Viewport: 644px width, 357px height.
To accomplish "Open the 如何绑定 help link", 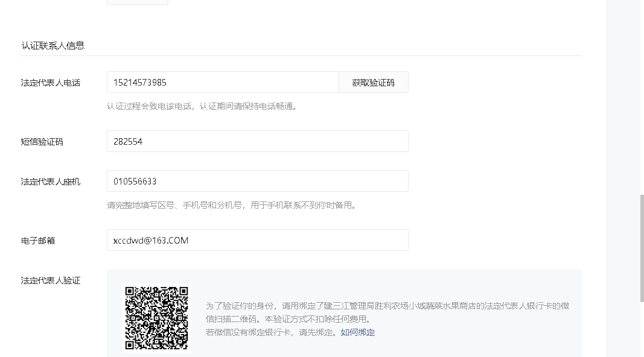I will [x=358, y=332].
